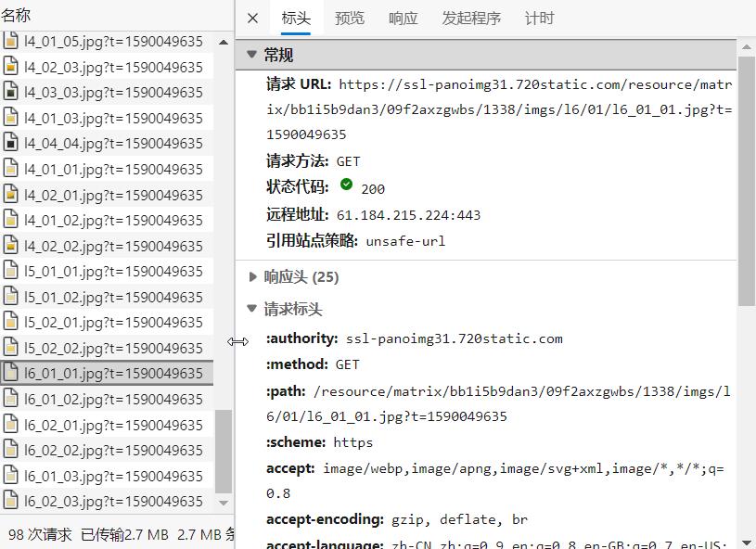The image size is (756, 549).
Task: Select the 标头 tab
Action: tap(296, 18)
